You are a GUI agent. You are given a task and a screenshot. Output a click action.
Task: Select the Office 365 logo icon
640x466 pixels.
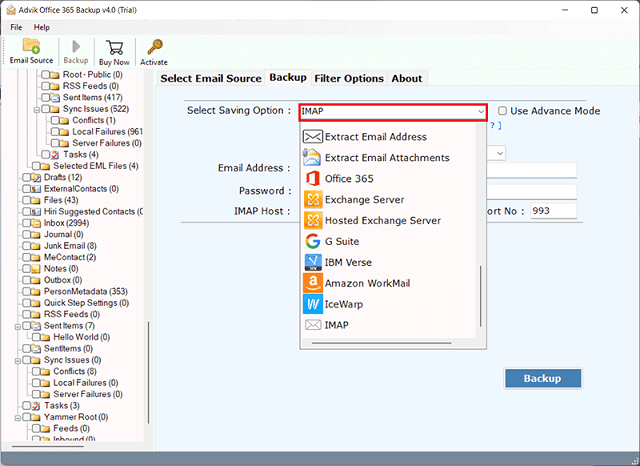(313, 178)
